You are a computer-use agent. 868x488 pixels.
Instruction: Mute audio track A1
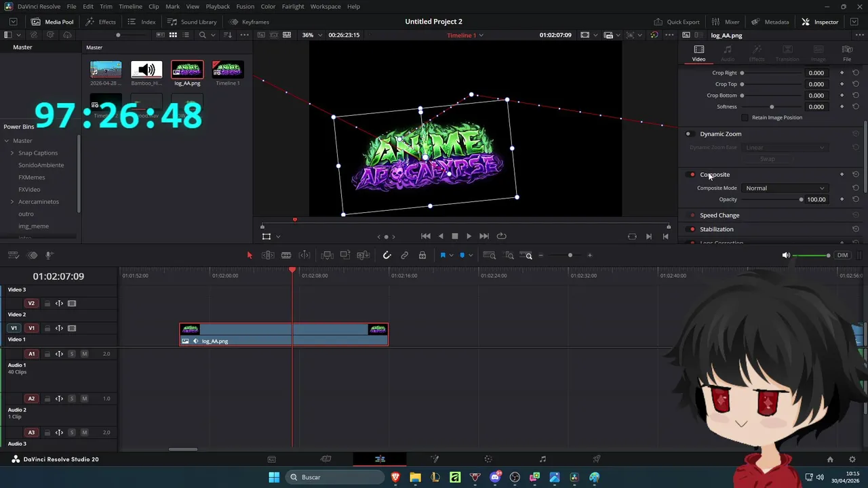[84, 354]
